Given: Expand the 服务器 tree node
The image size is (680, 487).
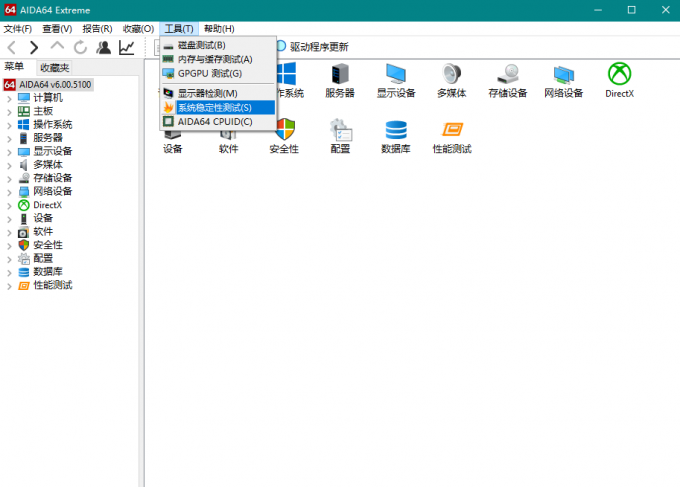Looking at the screenshot, I should click(9, 139).
